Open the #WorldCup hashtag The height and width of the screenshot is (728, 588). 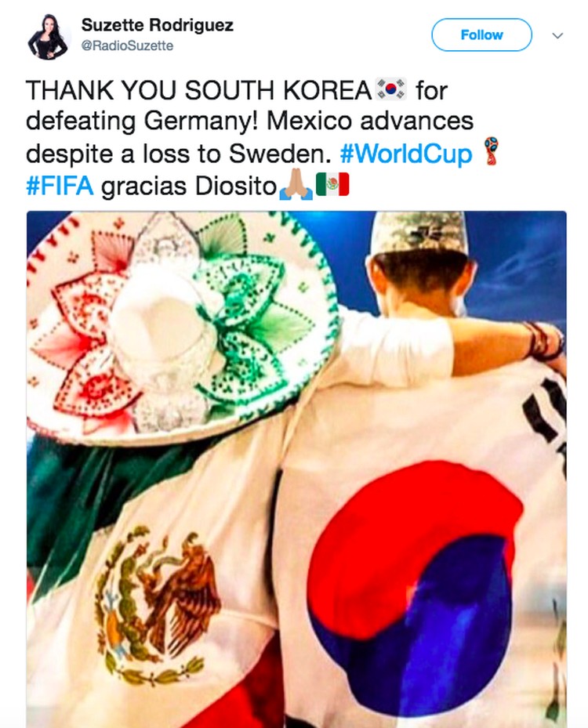(406, 154)
